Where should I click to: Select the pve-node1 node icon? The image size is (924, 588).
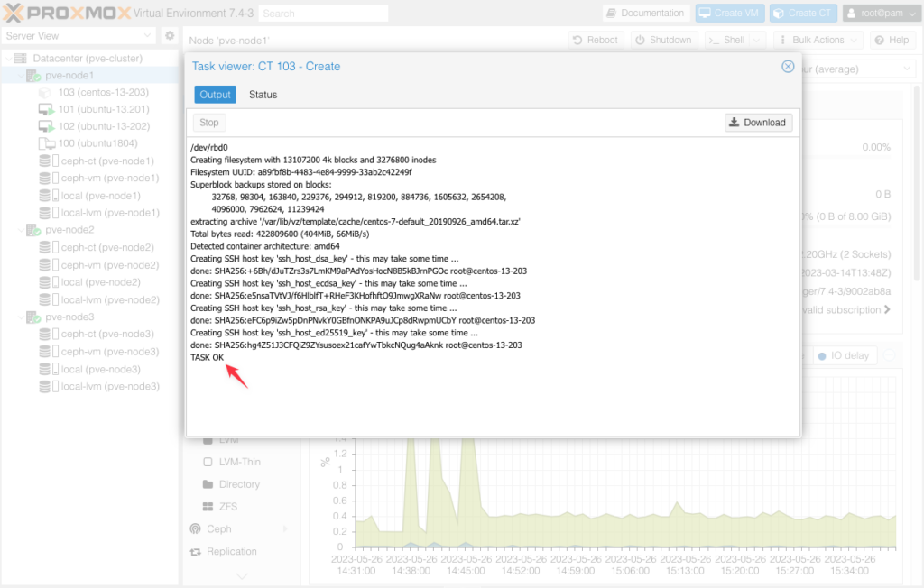(33, 76)
